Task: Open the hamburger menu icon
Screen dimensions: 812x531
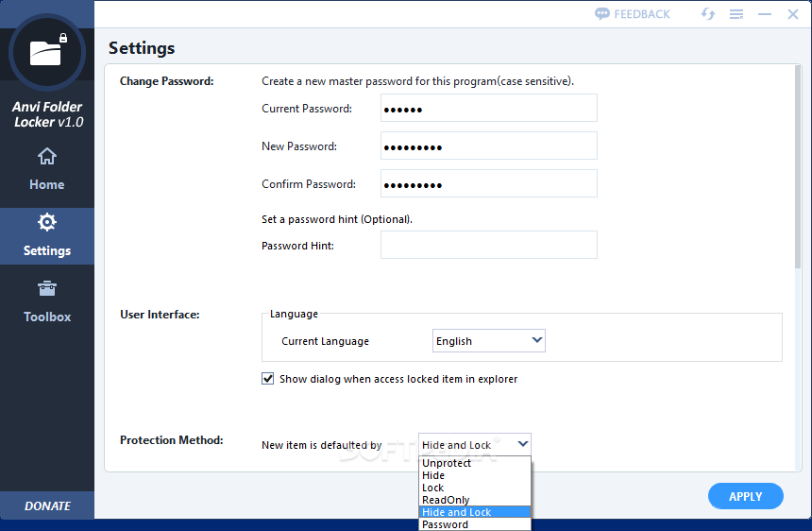Action: [x=736, y=14]
